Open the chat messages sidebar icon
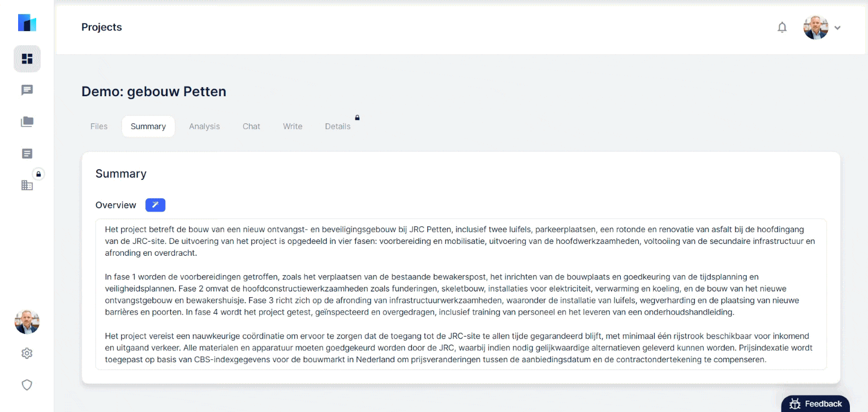 (27, 91)
